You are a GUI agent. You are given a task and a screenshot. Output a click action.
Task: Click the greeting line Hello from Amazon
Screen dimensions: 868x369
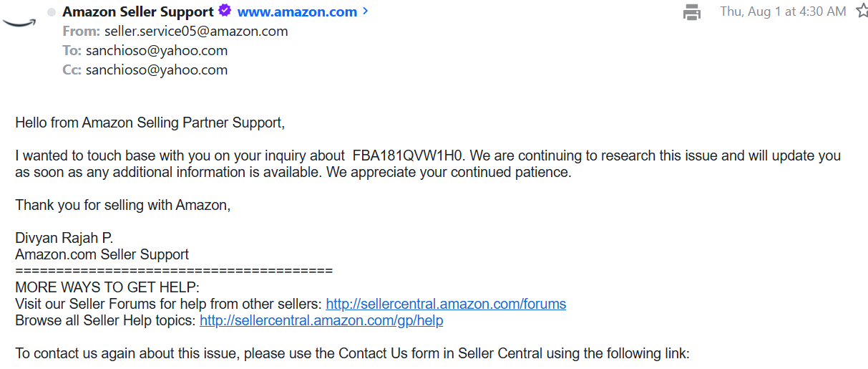tap(150, 123)
